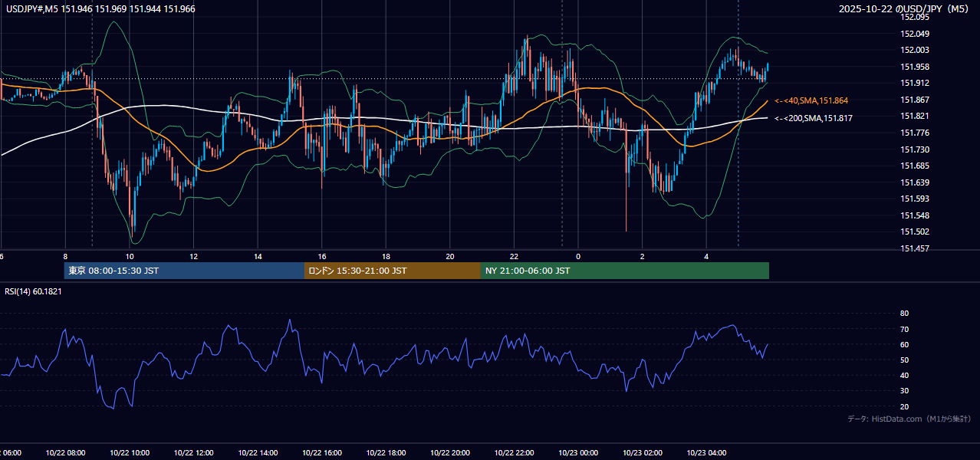The image size is (980, 460).
Task: Click the 10/22 22:00 date axis label
Action: point(515,453)
